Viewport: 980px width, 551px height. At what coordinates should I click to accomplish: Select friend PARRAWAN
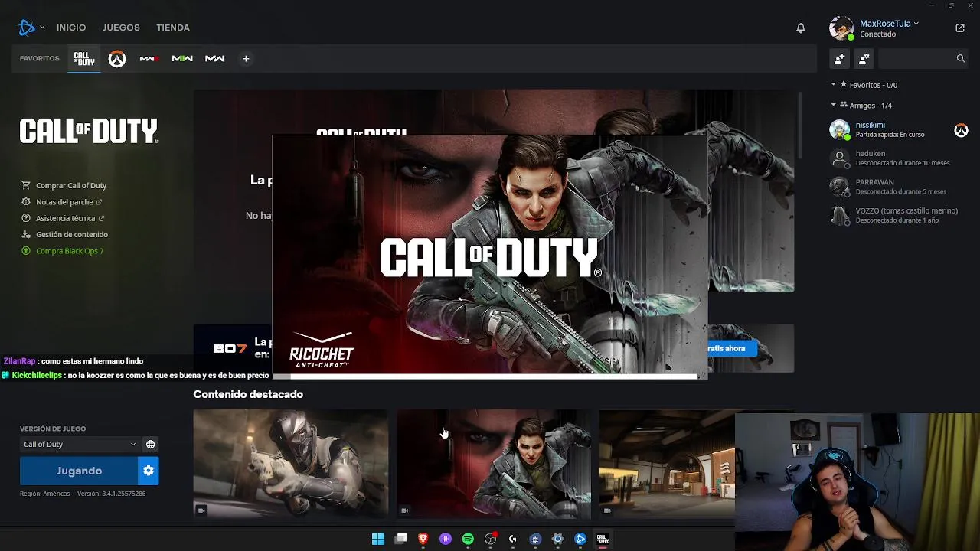(x=900, y=187)
